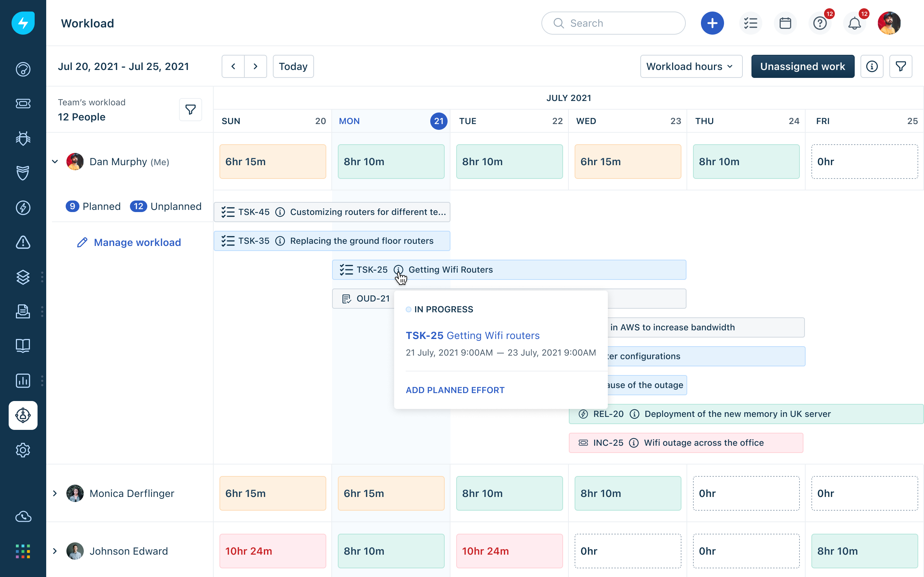The image size is (924, 577).
Task: Open the layers icon in the sidebar
Action: [x=23, y=277]
